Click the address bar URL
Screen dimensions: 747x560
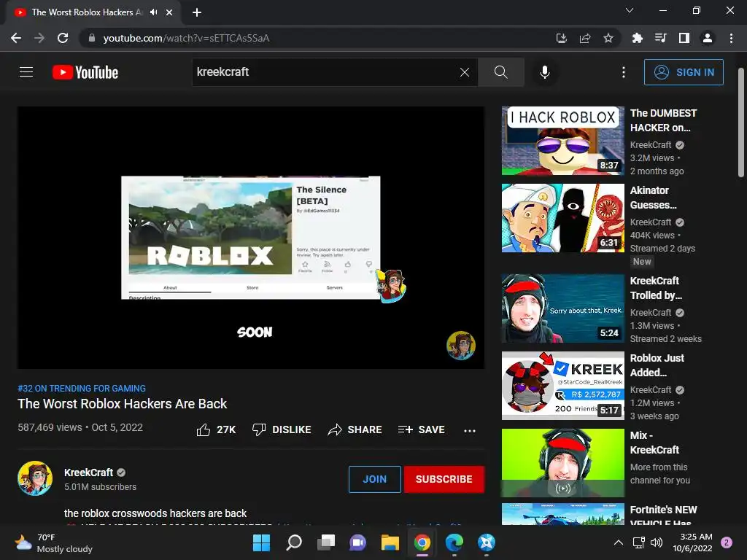186,38
